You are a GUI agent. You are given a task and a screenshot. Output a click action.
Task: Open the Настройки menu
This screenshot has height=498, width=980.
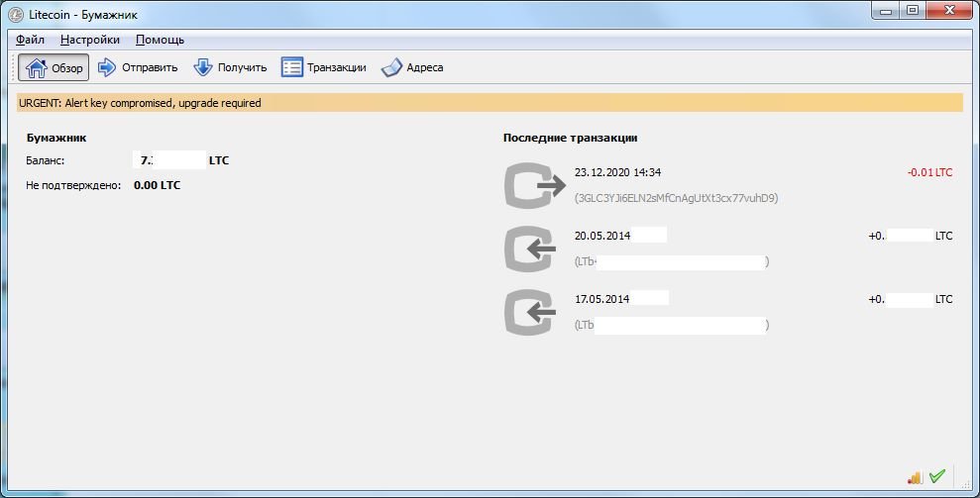(90, 40)
